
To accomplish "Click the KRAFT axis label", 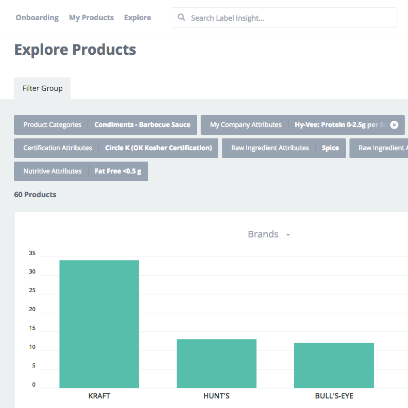I will tap(99, 396).
